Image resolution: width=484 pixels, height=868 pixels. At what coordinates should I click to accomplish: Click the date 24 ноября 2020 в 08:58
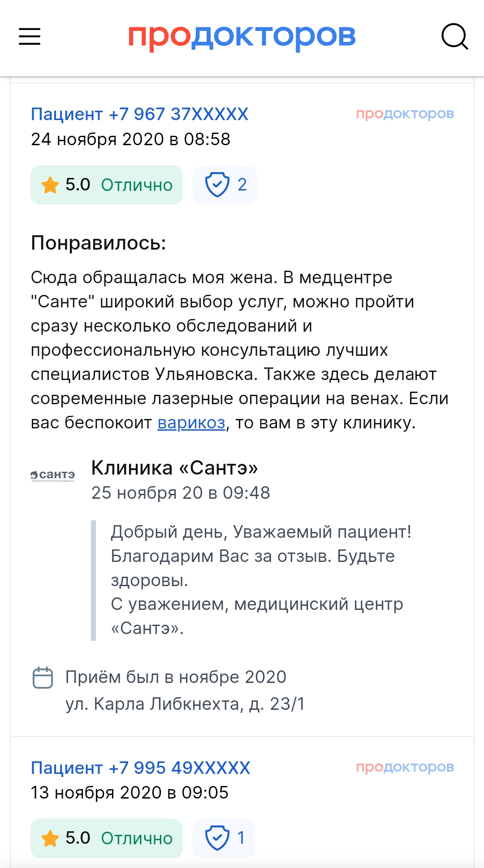(x=130, y=139)
